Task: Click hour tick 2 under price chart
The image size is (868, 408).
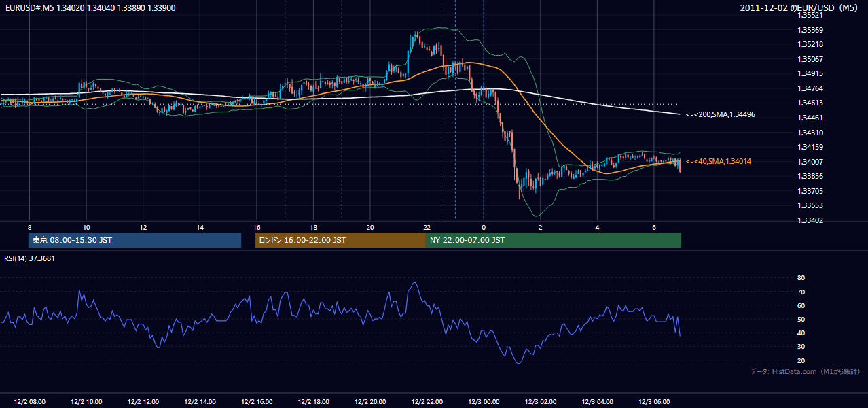Action: coord(540,227)
